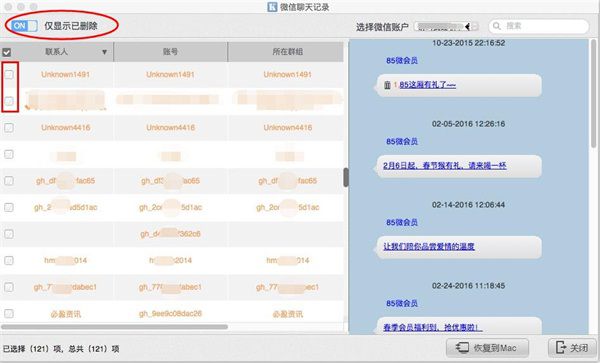Screen dimensions: 600x363
Task: Click Unknown1491 in the 账号 column
Action: click(170, 74)
